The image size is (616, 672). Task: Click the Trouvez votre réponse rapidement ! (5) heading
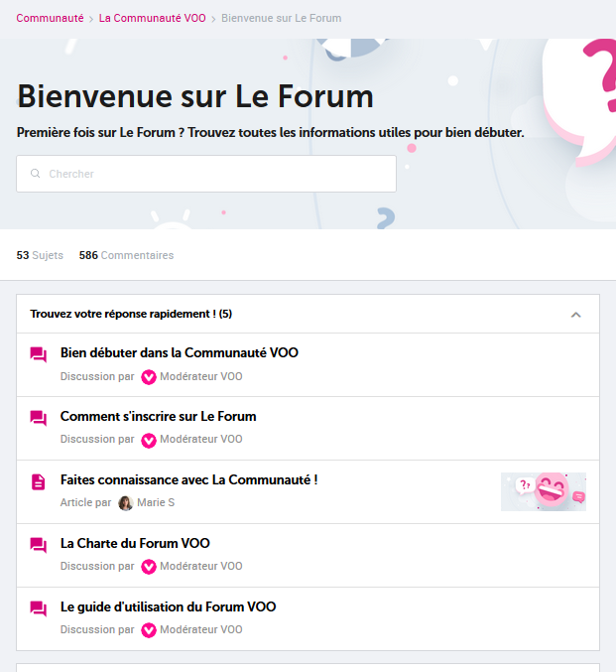pos(131,314)
